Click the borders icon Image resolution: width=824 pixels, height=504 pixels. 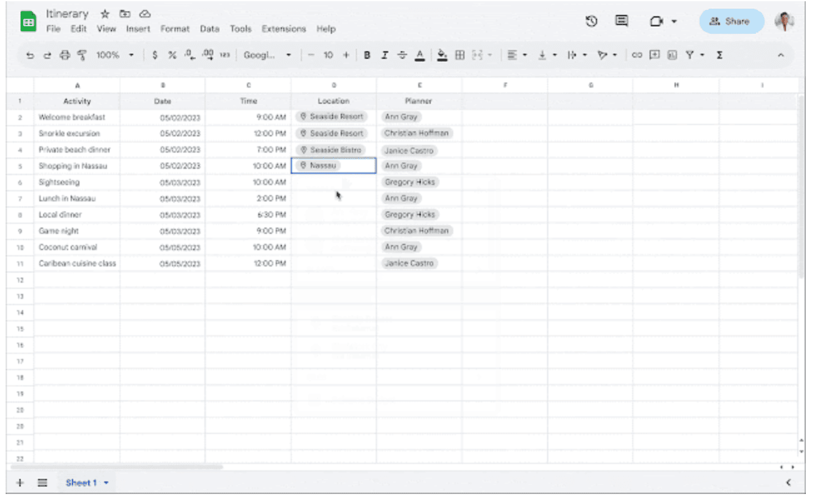point(460,55)
